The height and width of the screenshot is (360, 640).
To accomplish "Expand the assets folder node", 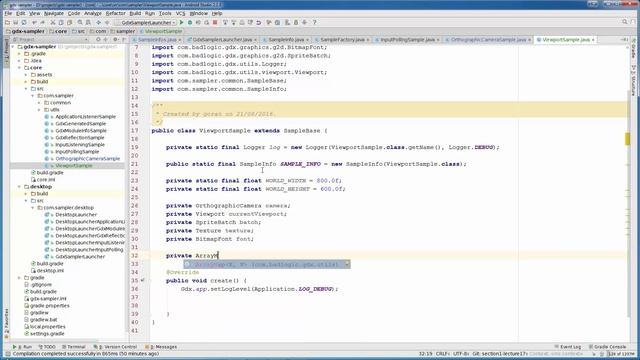I will click(26, 75).
